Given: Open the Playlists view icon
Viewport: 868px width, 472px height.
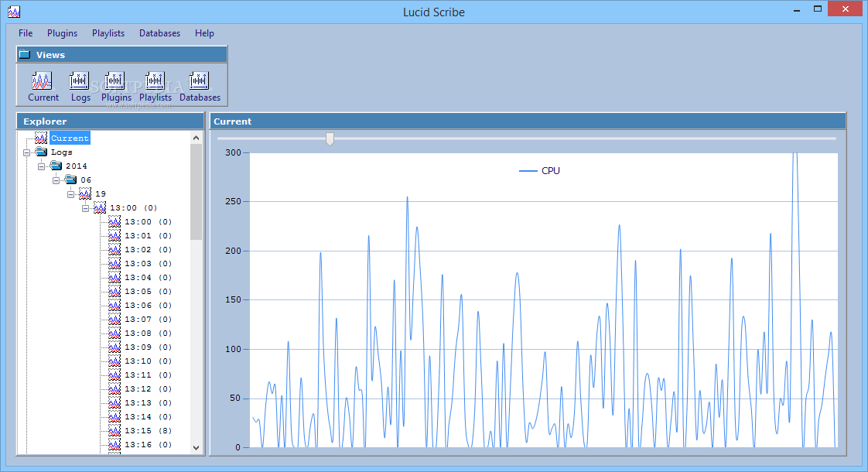Looking at the screenshot, I should (x=155, y=81).
